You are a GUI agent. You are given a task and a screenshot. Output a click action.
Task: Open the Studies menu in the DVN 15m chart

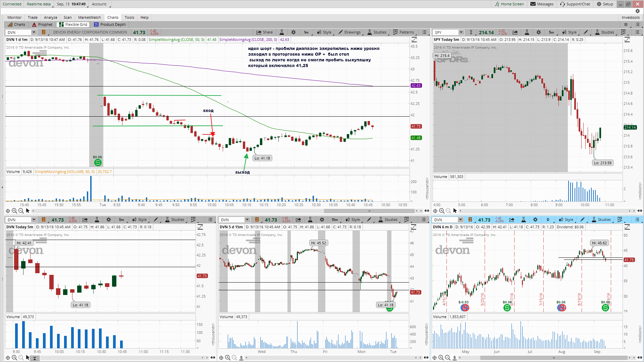click(388, 220)
